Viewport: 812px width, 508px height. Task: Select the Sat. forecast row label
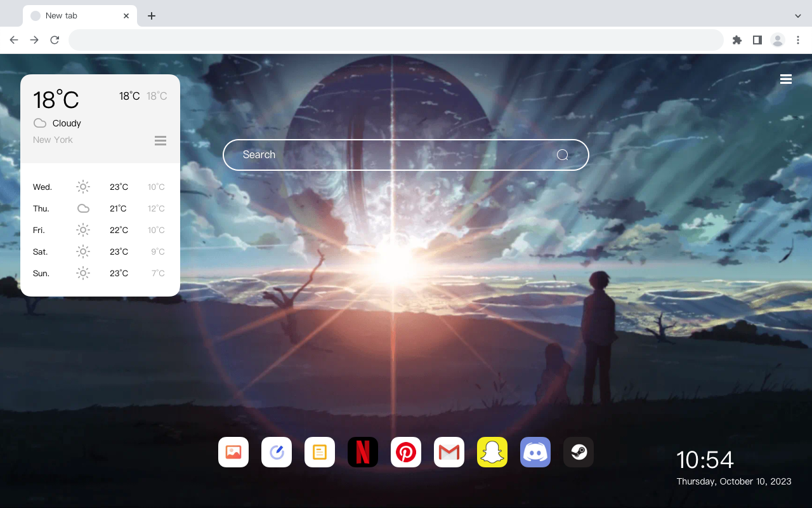click(x=41, y=252)
